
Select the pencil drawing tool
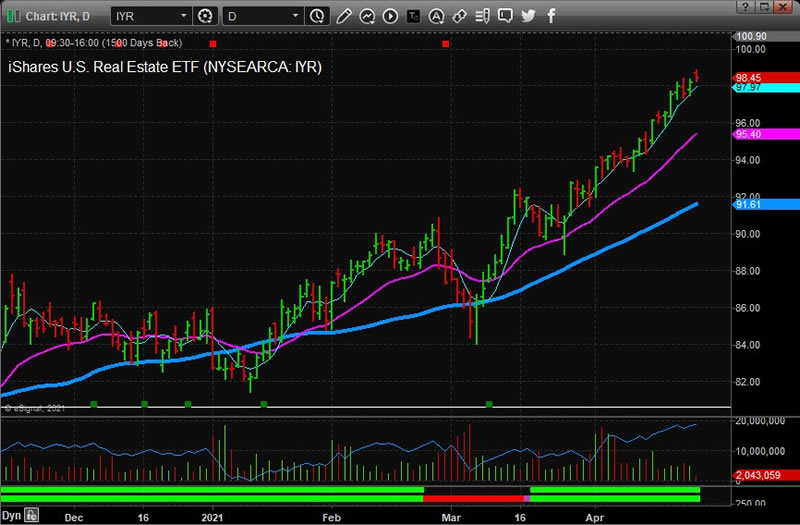pos(344,16)
